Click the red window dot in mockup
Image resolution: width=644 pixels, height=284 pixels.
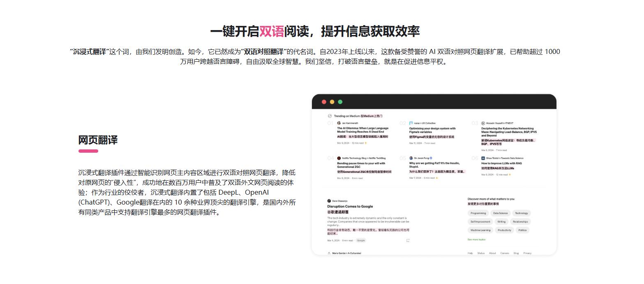(x=324, y=102)
